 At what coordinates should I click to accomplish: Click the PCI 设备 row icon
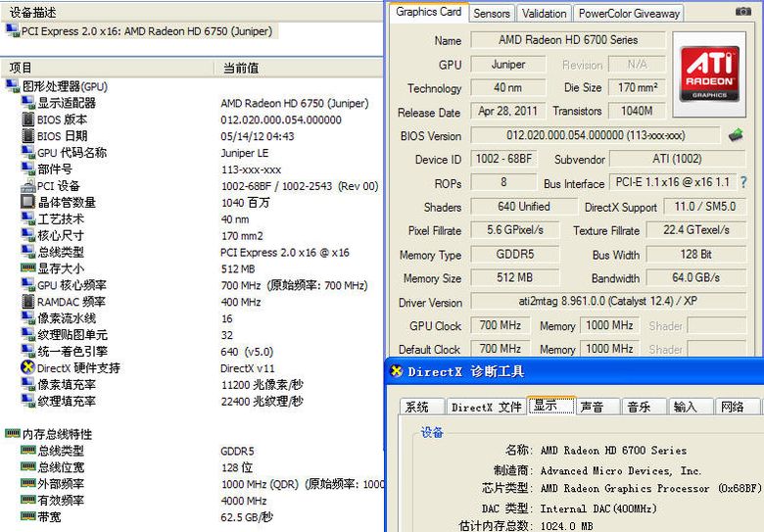coord(28,185)
